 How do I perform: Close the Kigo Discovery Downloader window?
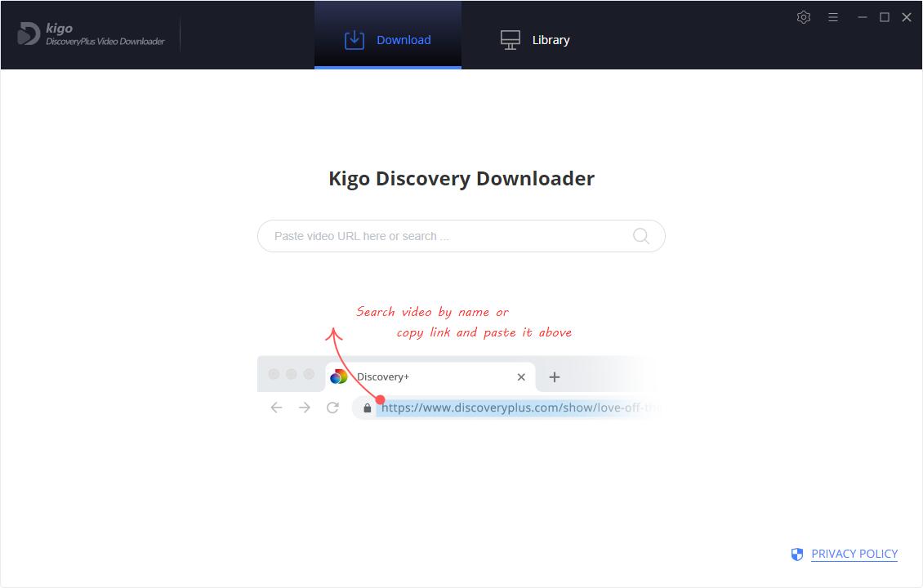[907, 17]
